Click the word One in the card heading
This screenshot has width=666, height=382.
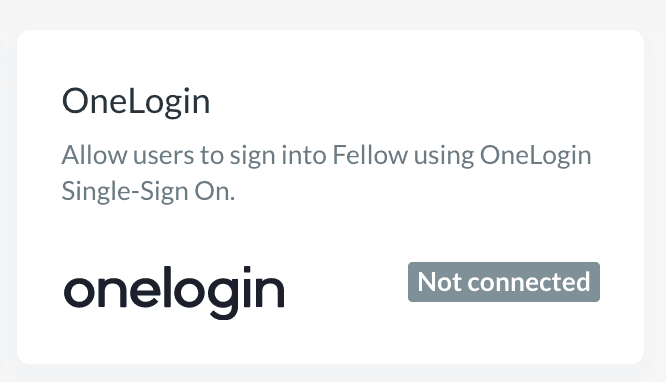point(94,102)
